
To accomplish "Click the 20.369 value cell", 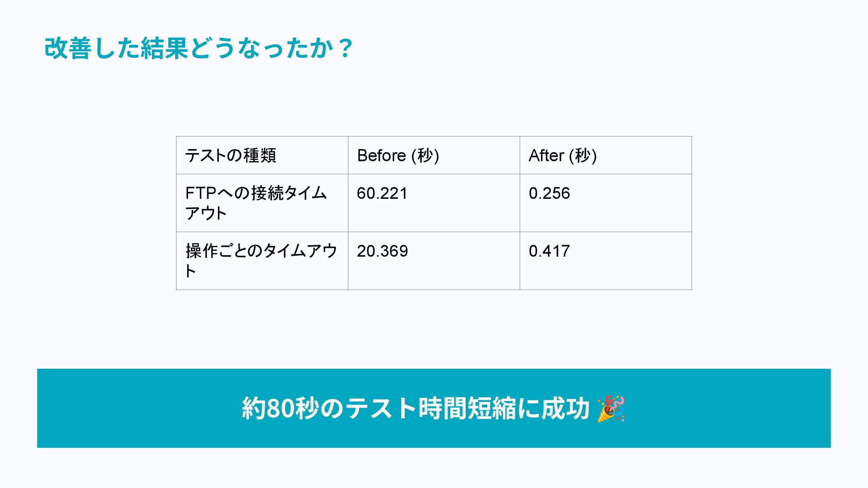I will (x=434, y=261).
